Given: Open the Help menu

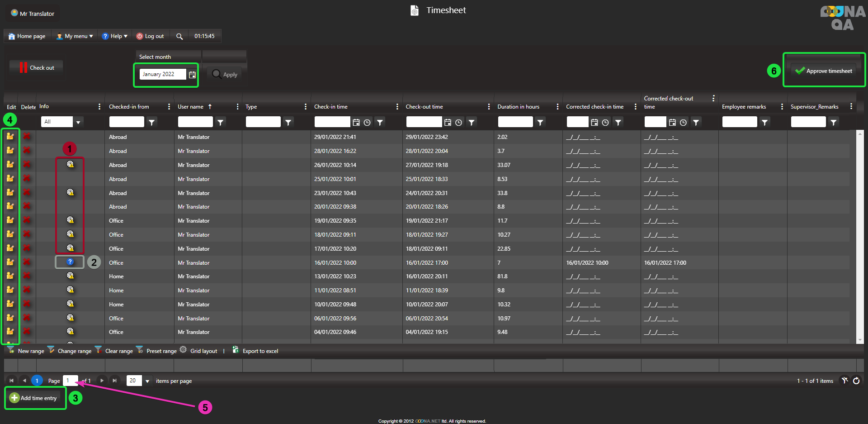Looking at the screenshot, I should coord(115,36).
